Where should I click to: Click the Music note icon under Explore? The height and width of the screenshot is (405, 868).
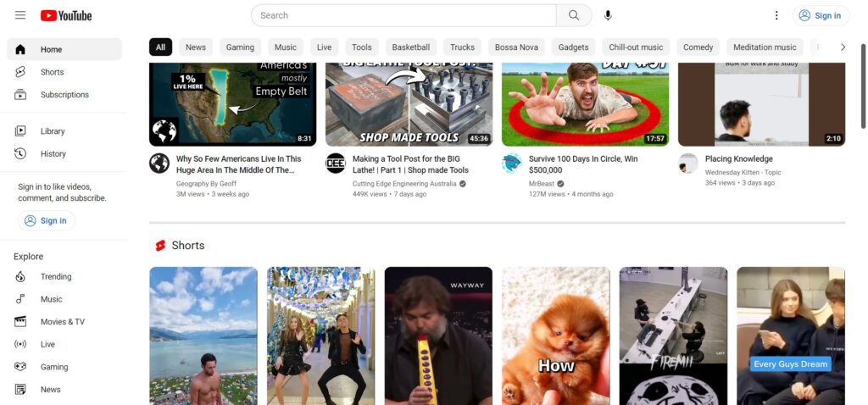[20, 299]
